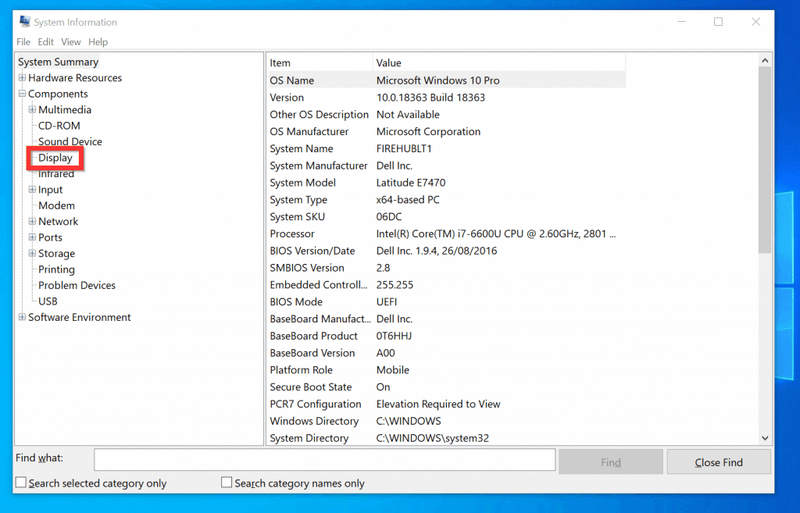Select the Software Environment label
The width and height of the screenshot is (800, 513).
point(80,317)
